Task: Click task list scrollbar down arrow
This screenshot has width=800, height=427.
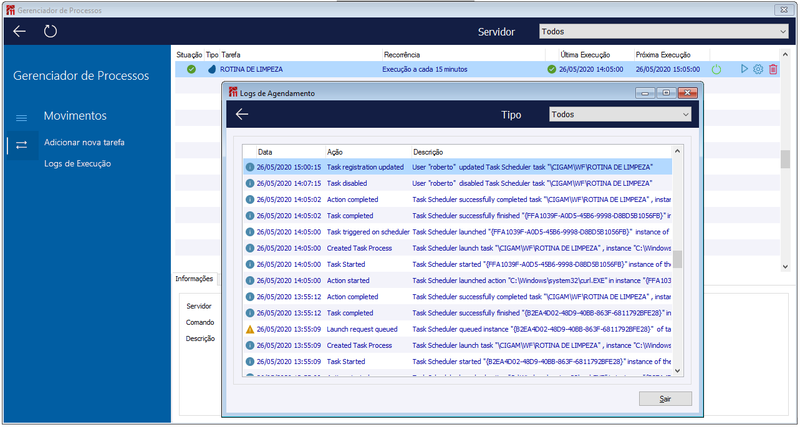Action: coord(785,266)
